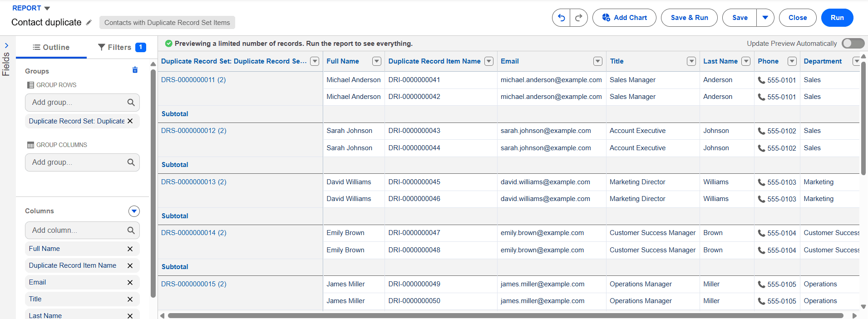Open DRS-0000000014 record set link
The image size is (868, 319).
pos(193,233)
